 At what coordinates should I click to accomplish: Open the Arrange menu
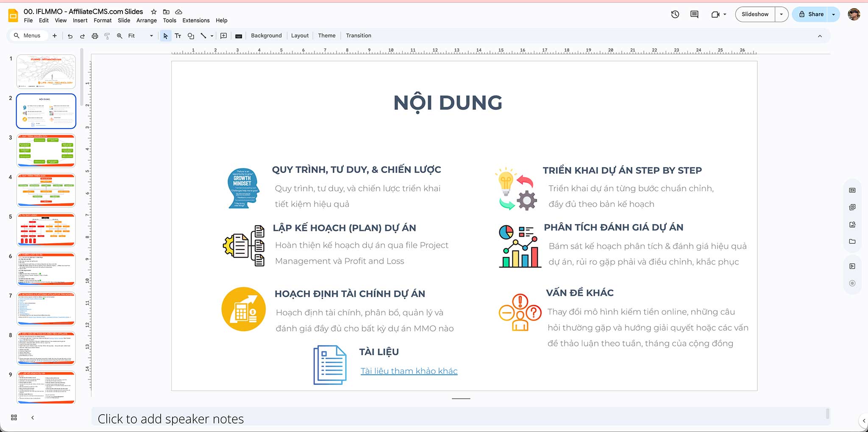[x=147, y=20]
